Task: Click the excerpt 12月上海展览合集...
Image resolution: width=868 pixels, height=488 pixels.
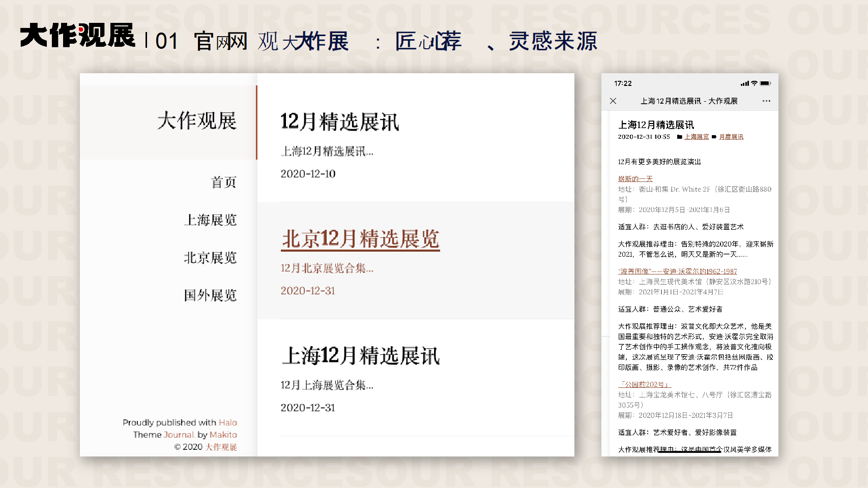Action: tap(327, 385)
